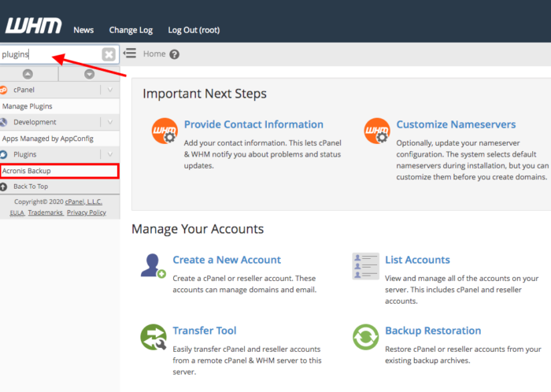Viewport: 551px width, 392px height.
Task: Collapse the Development section chevron
Action: (x=110, y=122)
